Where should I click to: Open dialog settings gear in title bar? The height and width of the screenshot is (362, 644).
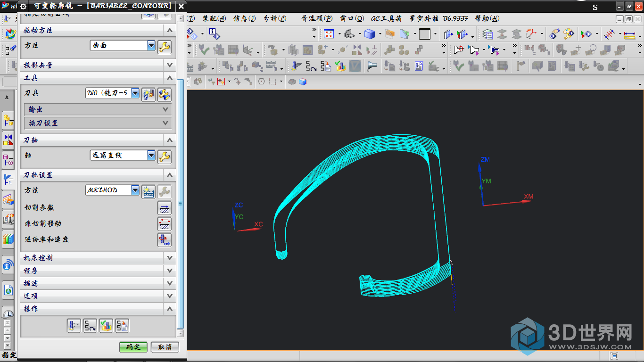click(x=23, y=7)
